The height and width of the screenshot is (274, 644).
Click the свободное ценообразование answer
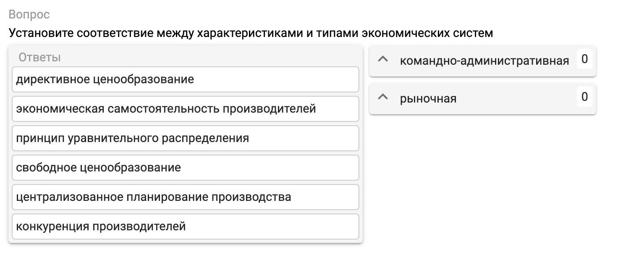[x=185, y=168]
